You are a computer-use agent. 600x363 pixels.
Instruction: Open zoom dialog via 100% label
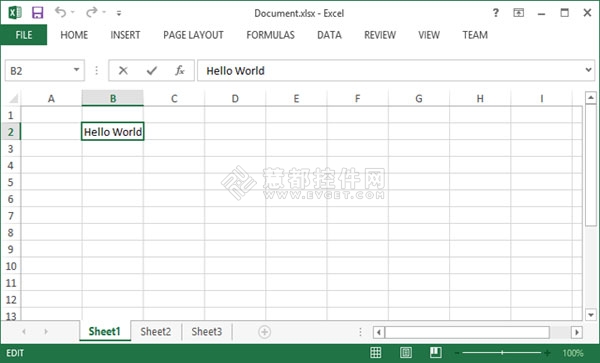point(573,353)
